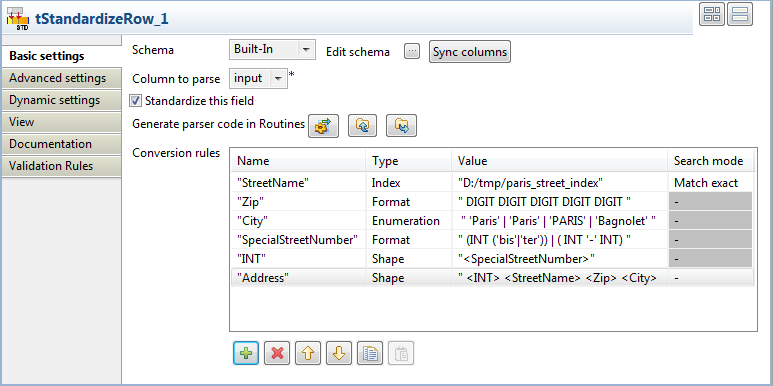Move selected rule down
This screenshot has height=386, width=773.
pyautogui.click(x=339, y=353)
